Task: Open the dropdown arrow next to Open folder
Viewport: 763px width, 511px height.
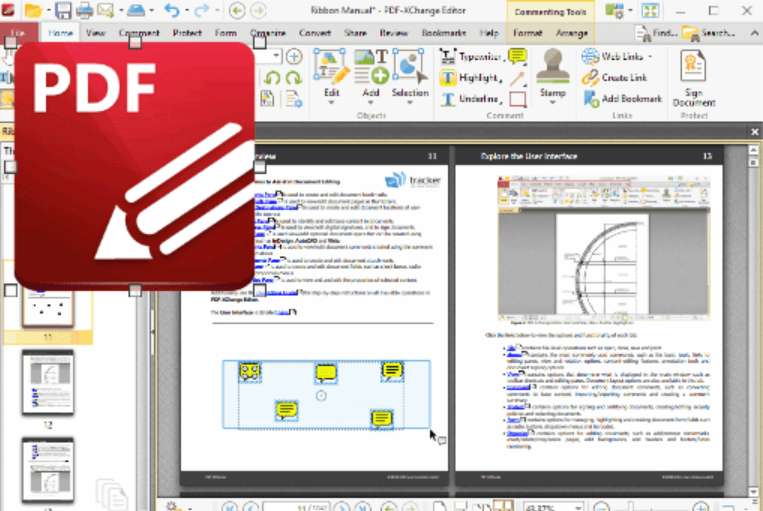Action: [x=49, y=10]
